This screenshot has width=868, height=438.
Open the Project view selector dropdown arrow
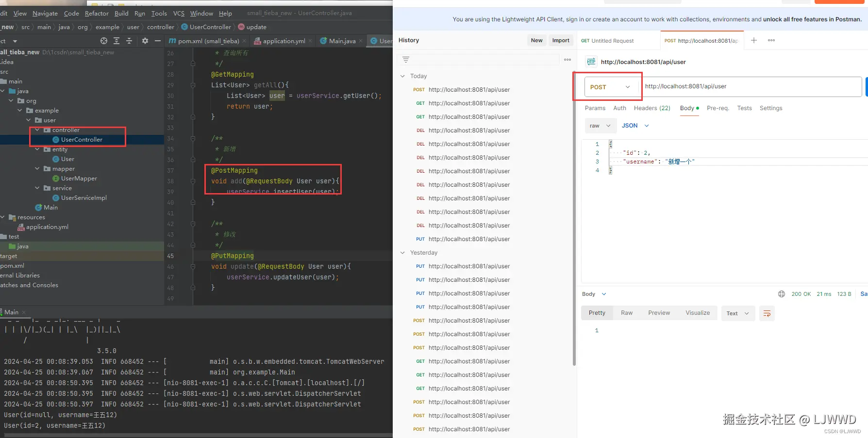pos(15,41)
